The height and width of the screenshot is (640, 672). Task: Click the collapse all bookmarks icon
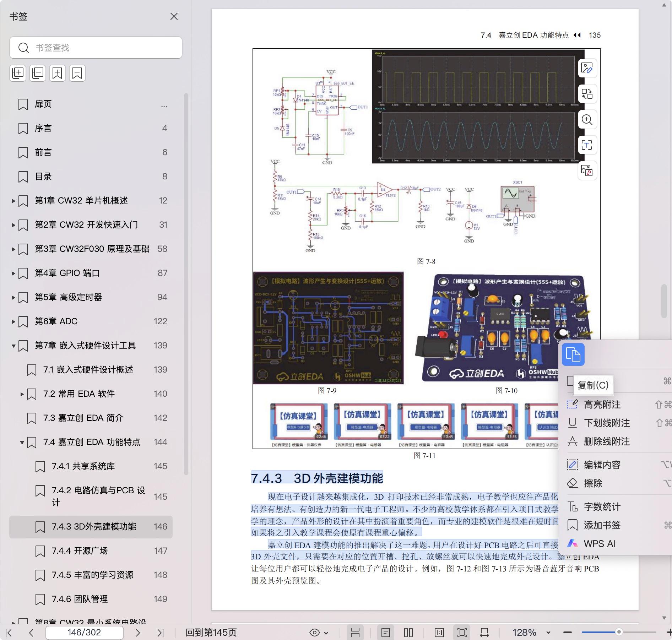pos(38,73)
